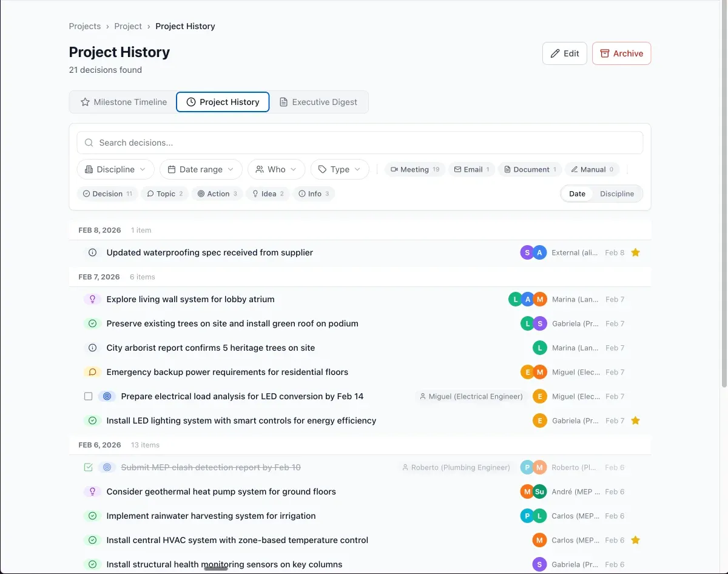Click the P avatar on the rainwater harvesting row
Screen dimensions: 728x574
point(527,516)
